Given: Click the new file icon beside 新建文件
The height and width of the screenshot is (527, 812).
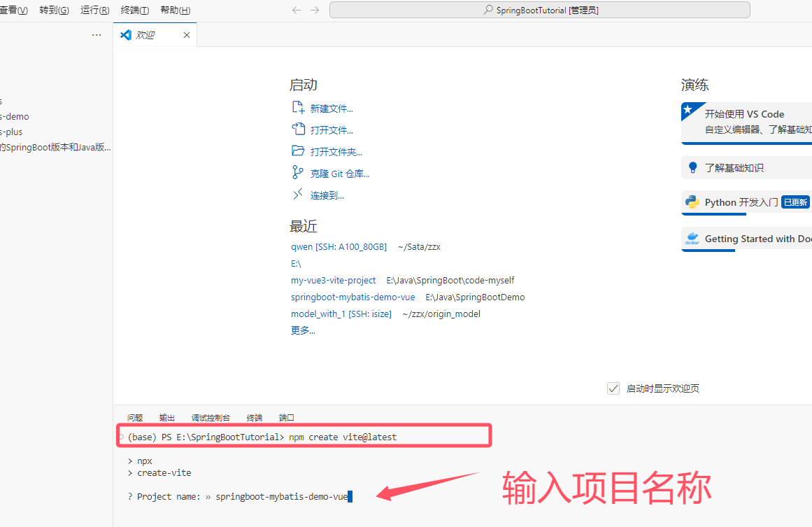Looking at the screenshot, I should (298, 107).
